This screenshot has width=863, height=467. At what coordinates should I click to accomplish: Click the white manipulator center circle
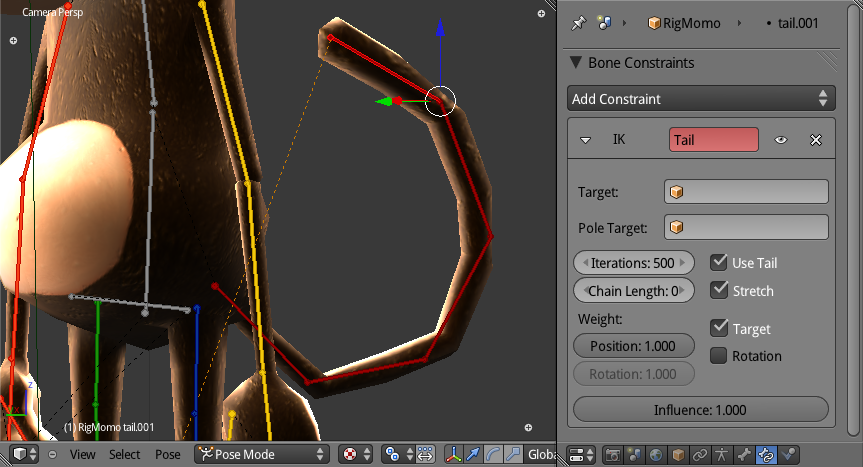point(440,101)
